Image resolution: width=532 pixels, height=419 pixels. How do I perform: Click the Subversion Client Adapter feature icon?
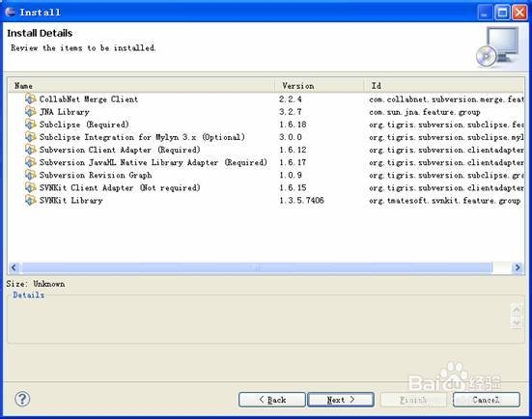click(x=30, y=150)
